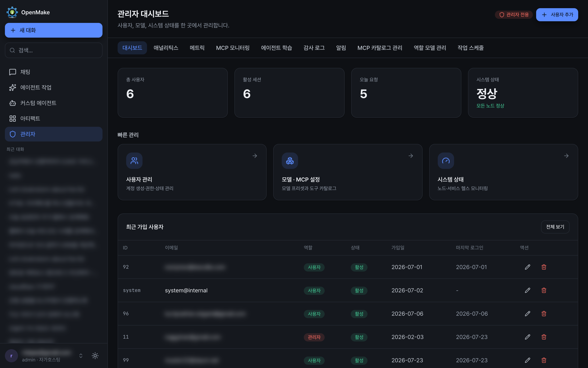Click the artifact grid icon
This screenshot has height=368, width=588.
click(13, 119)
